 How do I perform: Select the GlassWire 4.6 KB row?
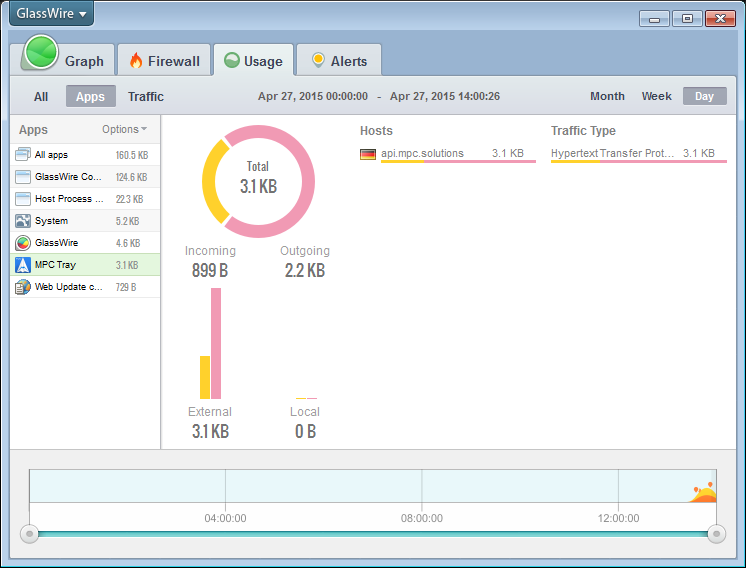[85, 243]
